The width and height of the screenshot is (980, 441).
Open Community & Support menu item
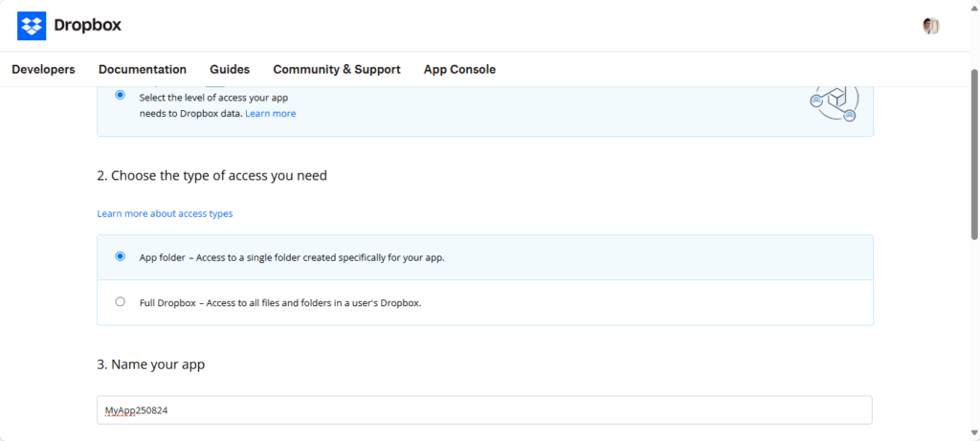[x=337, y=69]
